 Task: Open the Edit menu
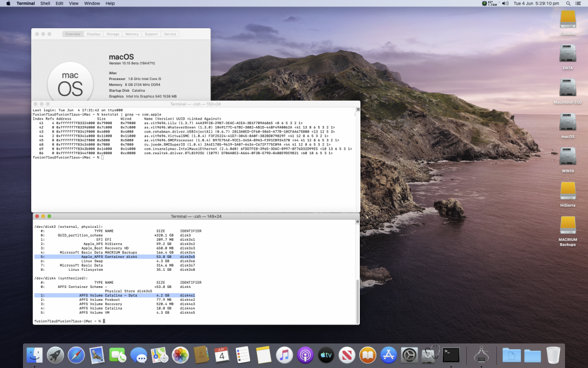[59, 4]
